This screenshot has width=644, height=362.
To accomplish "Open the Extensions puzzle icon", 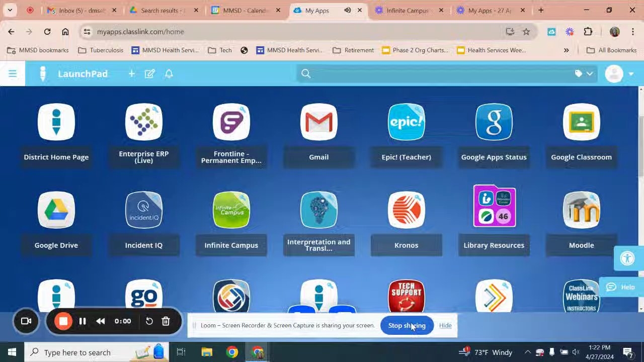I will coord(588,32).
